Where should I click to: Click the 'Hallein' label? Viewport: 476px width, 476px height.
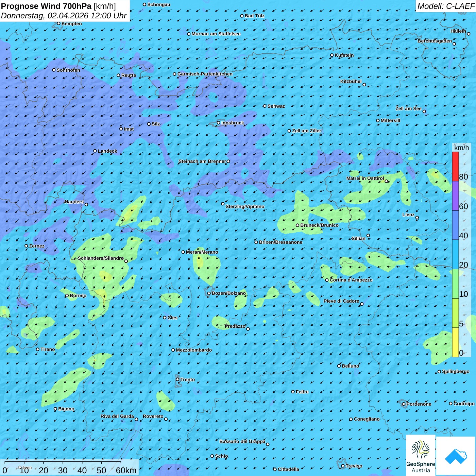(x=458, y=31)
